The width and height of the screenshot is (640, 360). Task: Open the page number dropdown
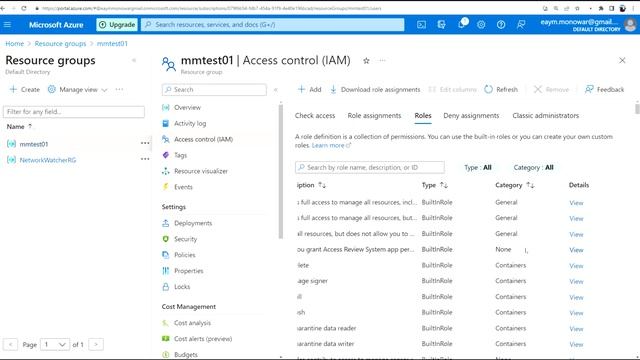coord(55,344)
